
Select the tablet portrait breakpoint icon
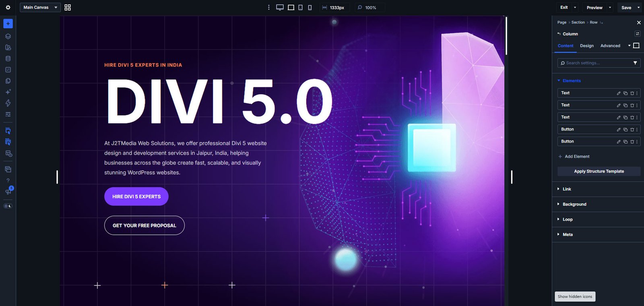[x=301, y=7]
